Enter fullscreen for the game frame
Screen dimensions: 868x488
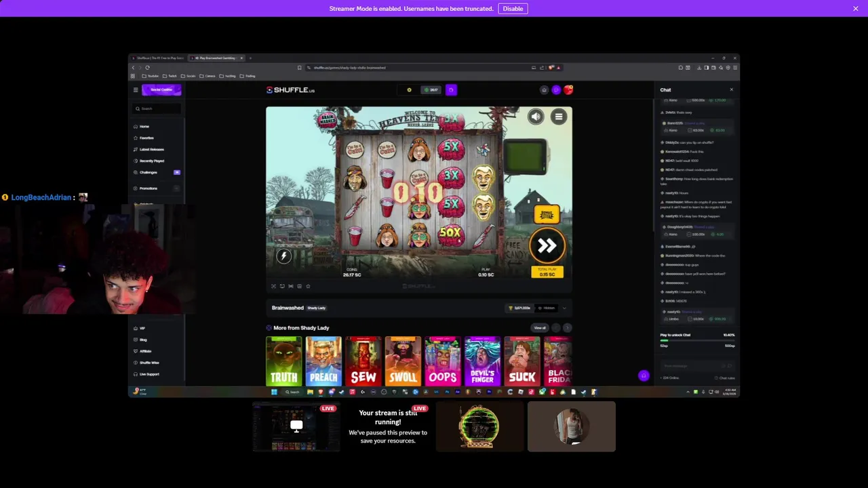tap(274, 286)
